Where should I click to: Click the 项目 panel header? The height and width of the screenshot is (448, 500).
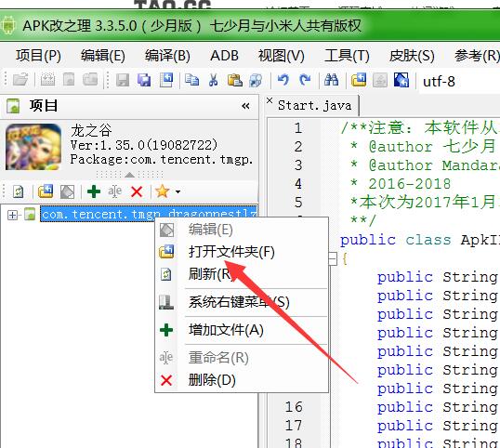coord(129,106)
